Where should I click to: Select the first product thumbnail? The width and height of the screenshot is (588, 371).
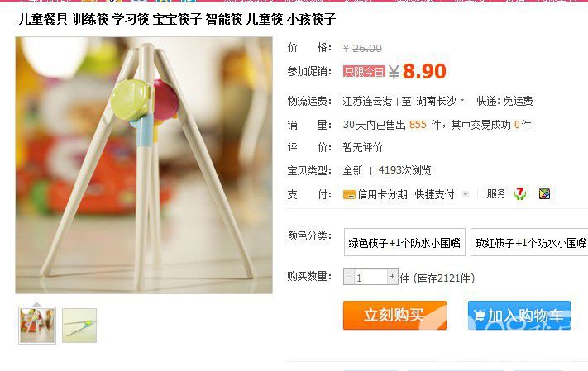[x=37, y=326]
